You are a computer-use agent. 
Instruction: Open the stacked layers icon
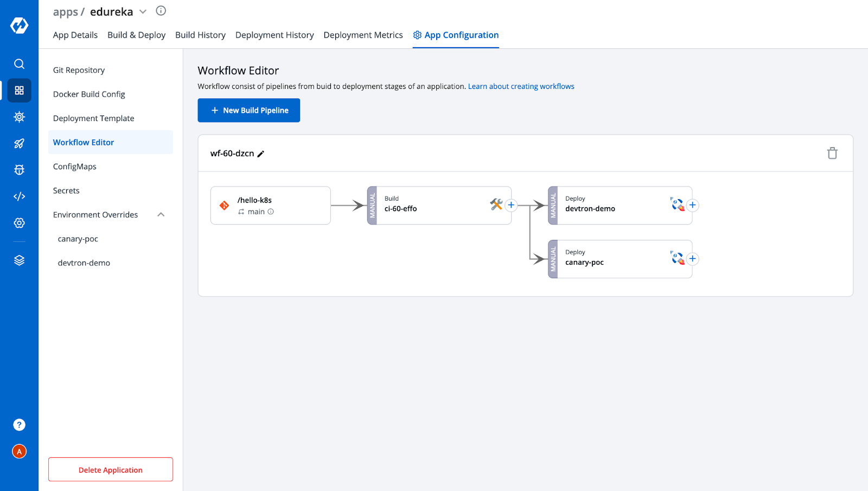[x=19, y=260]
